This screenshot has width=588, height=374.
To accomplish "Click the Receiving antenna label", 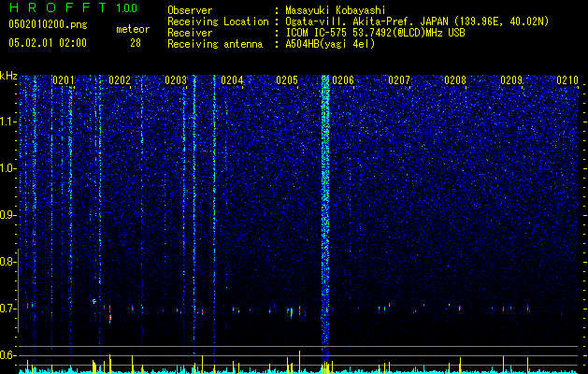I will click(x=215, y=44).
